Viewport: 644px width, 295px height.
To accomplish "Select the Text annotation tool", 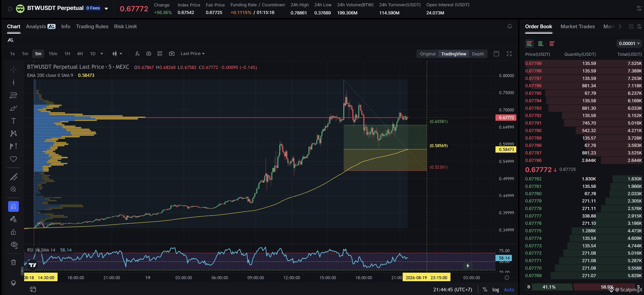I will (x=14, y=121).
